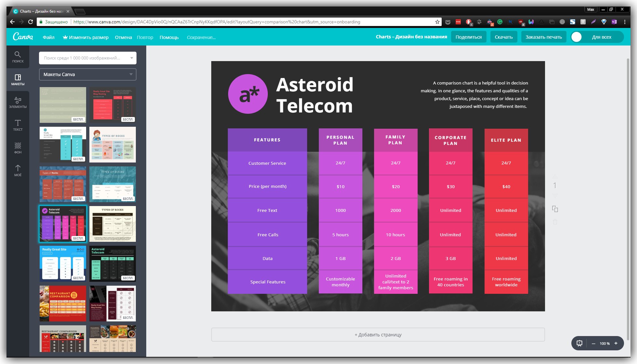Screen dimensions: 637x364
Task: Click the Templates (Макеты) panel icon
Action: 18,79
